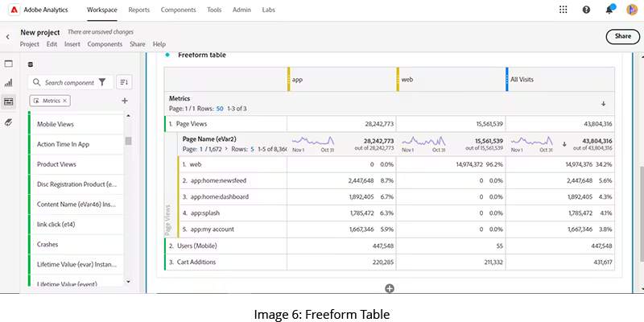
Task: Select the Action Time In App metric
Action: tap(76, 144)
